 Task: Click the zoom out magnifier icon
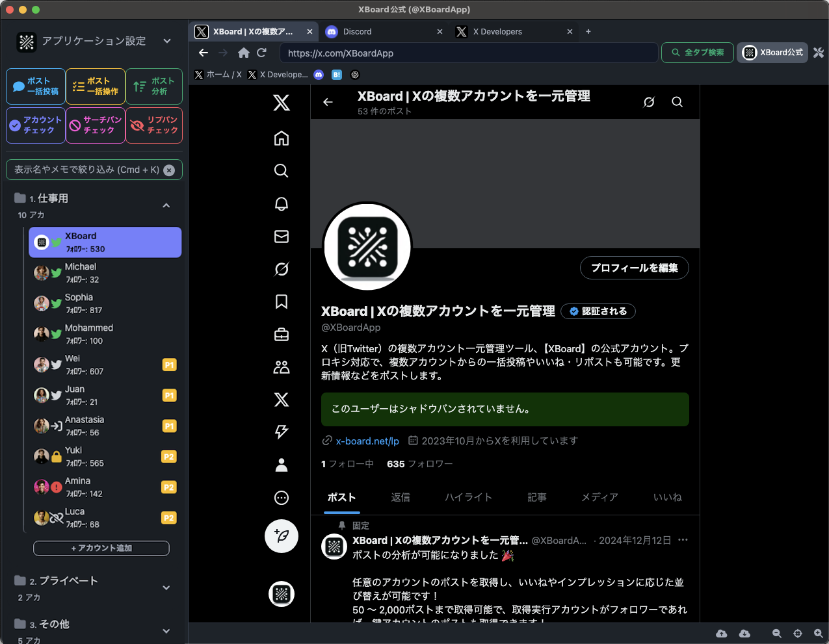(x=776, y=633)
